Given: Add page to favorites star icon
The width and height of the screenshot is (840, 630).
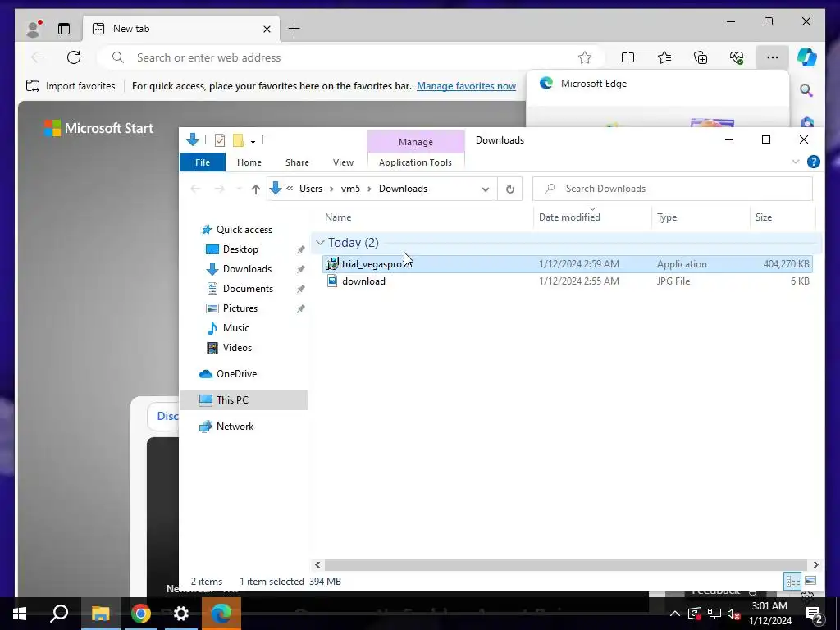Looking at the screenshot, I should [584, 57].
